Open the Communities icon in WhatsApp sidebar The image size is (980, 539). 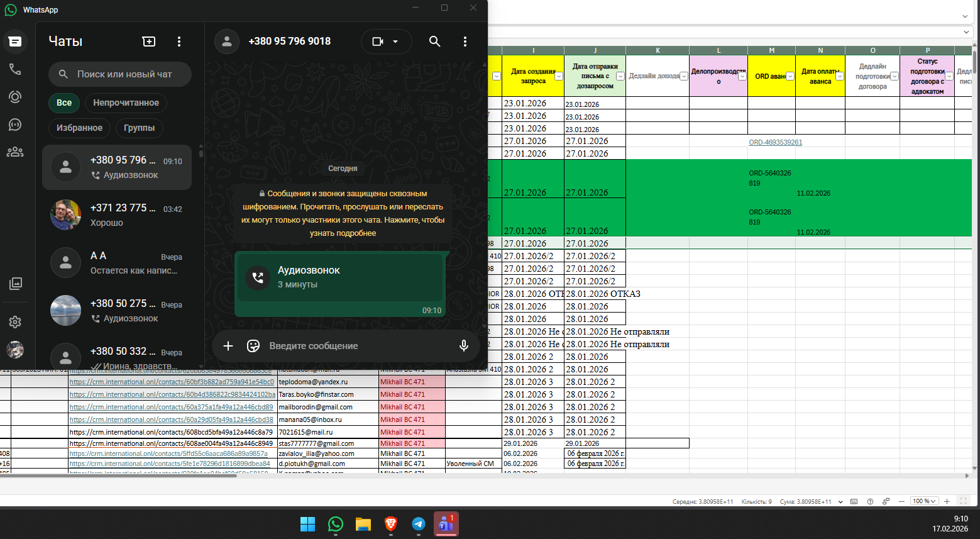click(15, 152)
